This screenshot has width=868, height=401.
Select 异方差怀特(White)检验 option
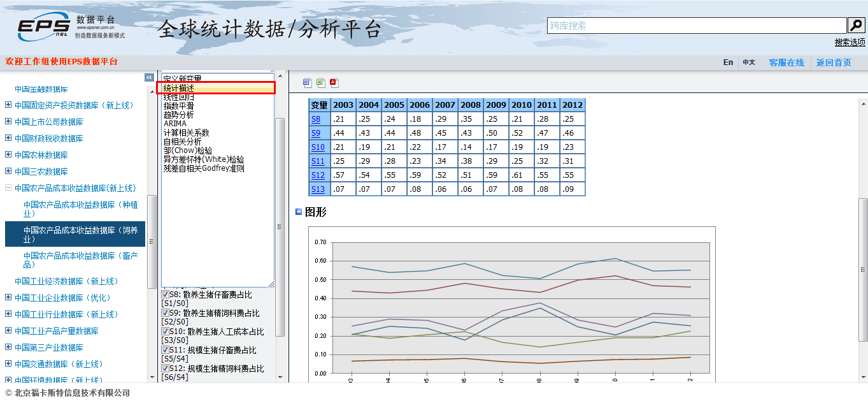pos(204,159)
